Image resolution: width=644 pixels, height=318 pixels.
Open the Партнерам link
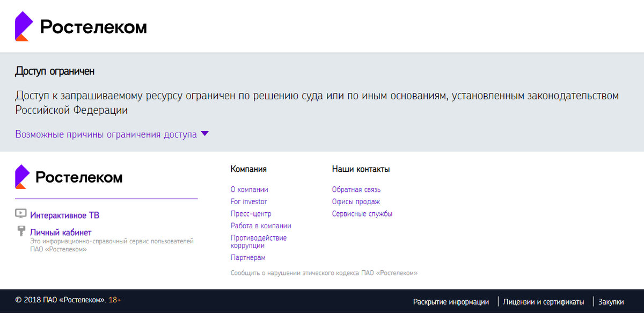(248, 258)
